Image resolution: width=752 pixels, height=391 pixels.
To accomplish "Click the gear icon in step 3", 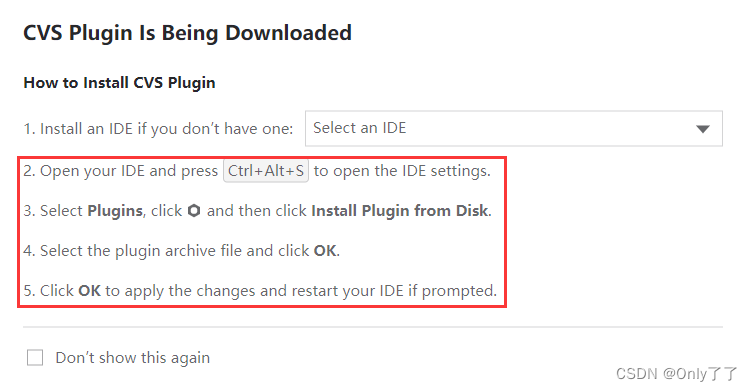I will pos(194,211).
